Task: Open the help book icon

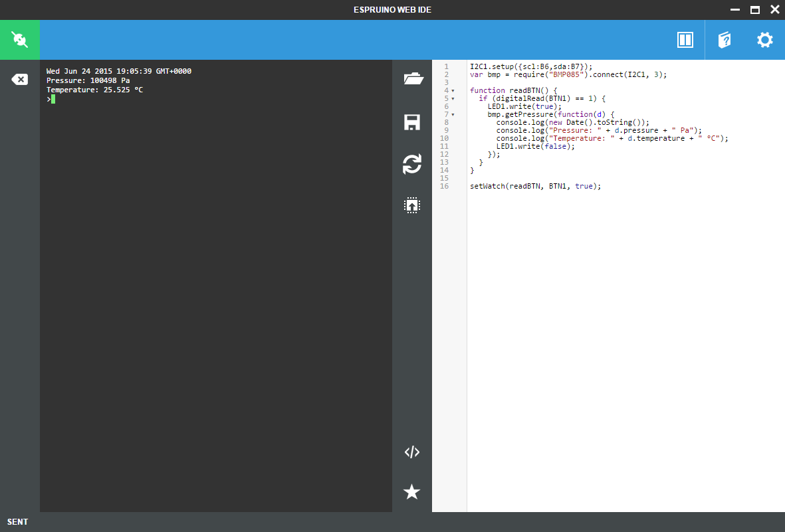Action: [x=725, y=40]
